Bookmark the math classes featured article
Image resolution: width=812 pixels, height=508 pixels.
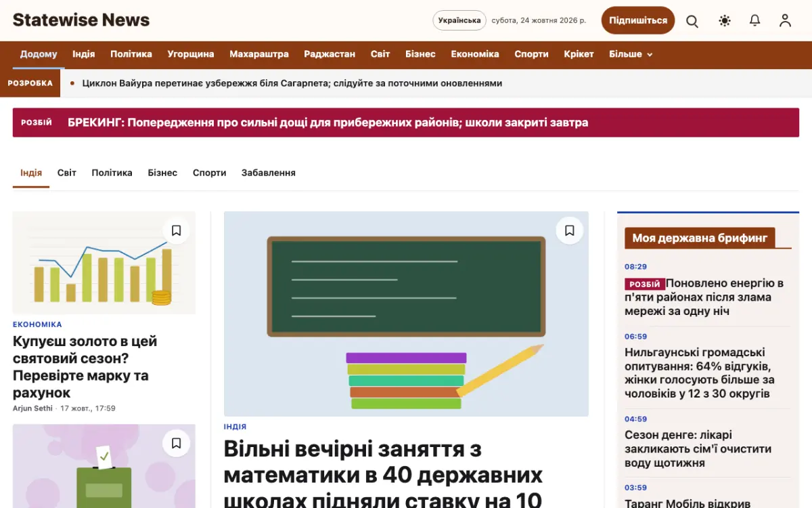[569, 230]
